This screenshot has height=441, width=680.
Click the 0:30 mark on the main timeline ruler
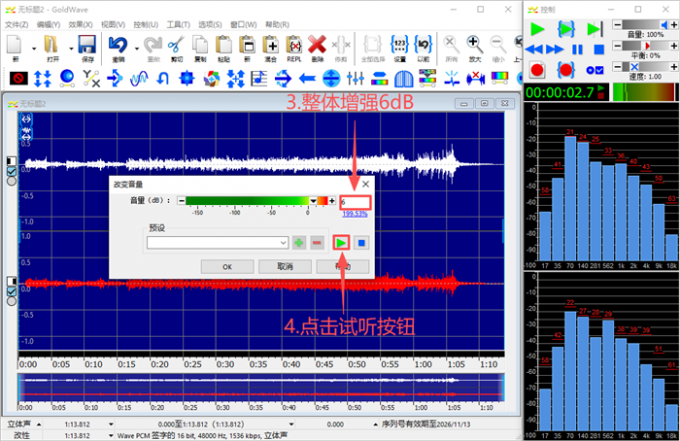(x=225, y=364)
